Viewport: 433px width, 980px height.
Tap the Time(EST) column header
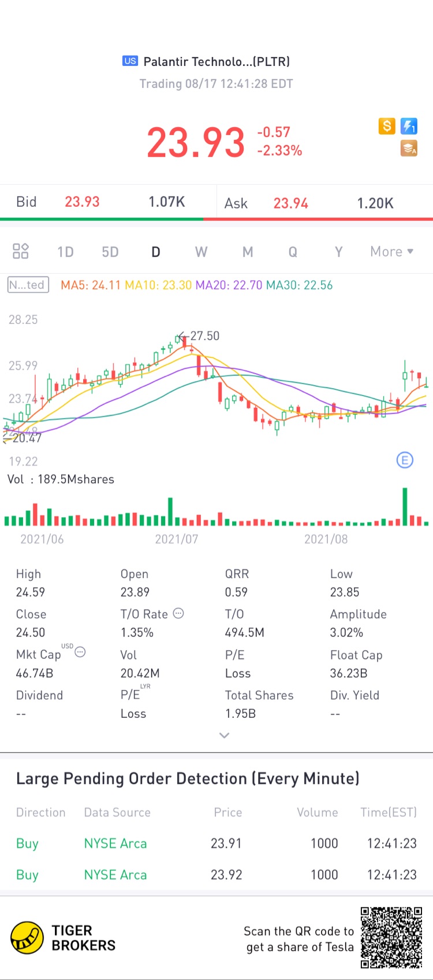[x=389, y=812]
